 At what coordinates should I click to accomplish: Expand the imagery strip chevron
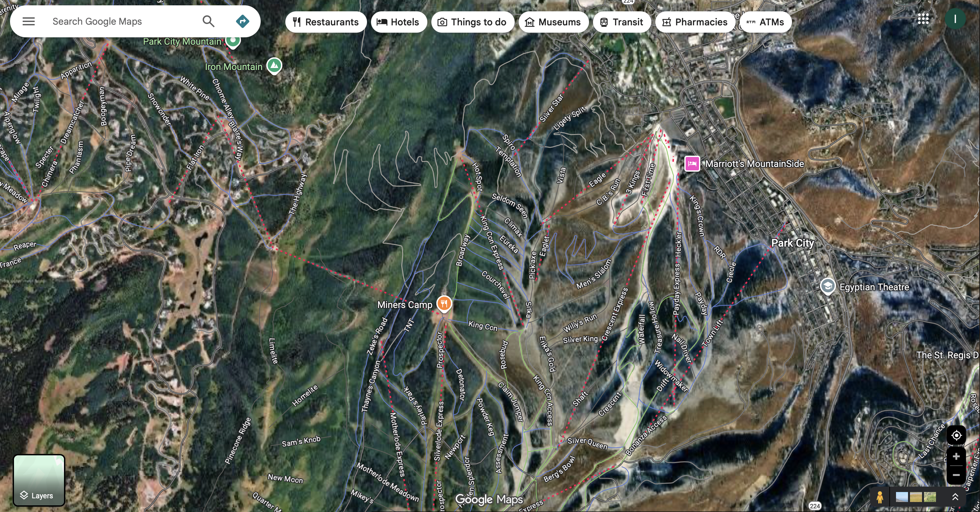pyautogui.click(x=955, y=497)
